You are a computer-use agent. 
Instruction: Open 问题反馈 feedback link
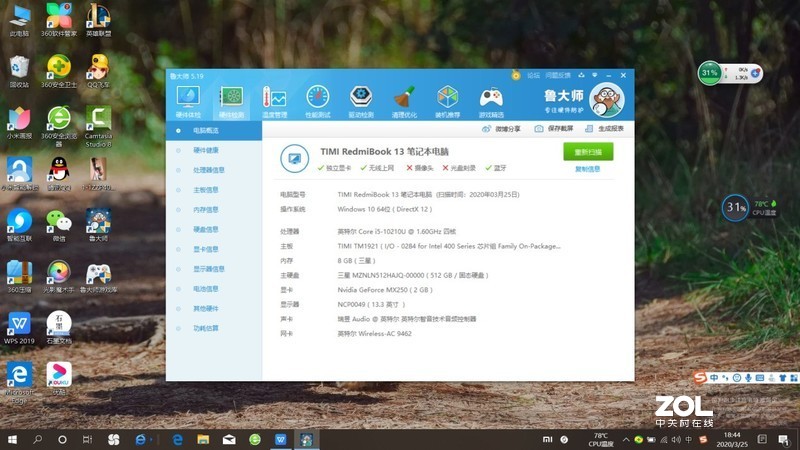click(x=558, y=76)
